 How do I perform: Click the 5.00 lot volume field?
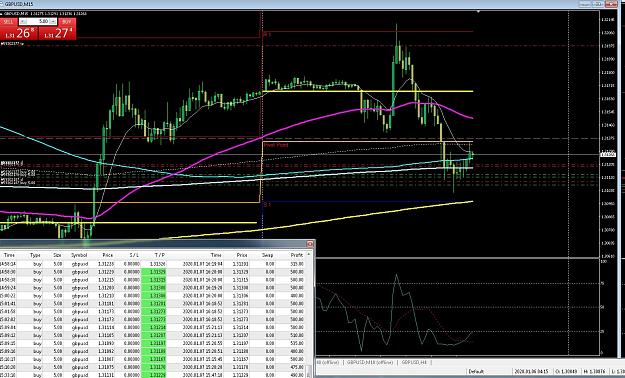(38, 22)
